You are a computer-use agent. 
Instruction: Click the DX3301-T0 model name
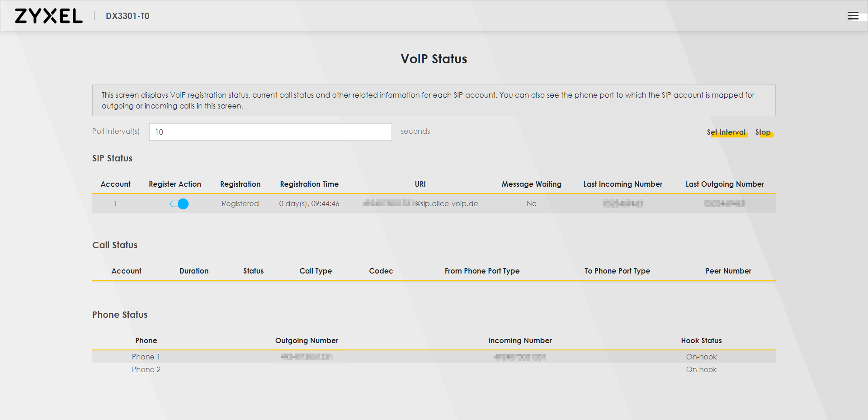[127, 16]
